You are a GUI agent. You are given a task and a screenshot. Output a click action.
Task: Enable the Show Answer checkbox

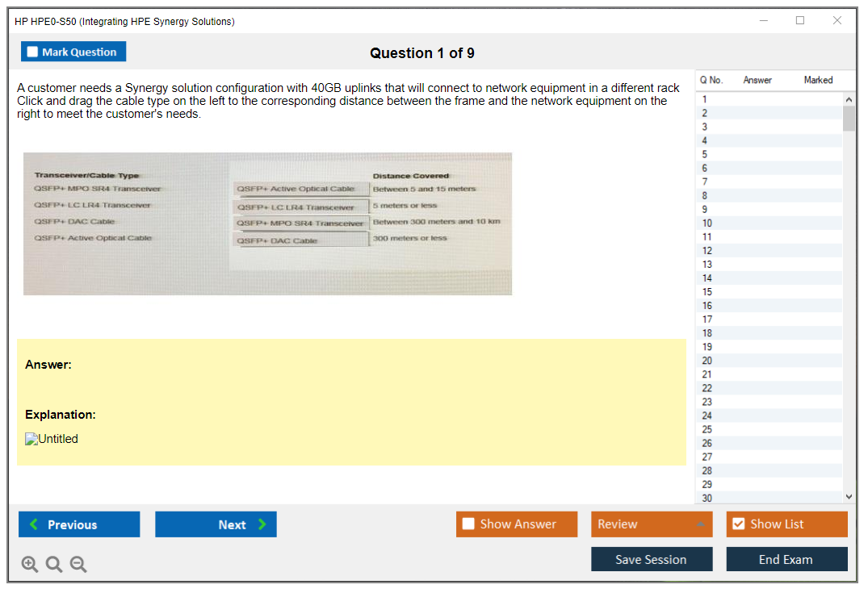point(469,524)
